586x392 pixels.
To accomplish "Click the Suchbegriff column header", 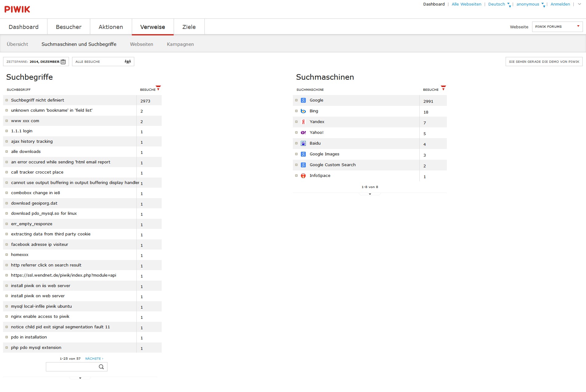I will click(x=19, y=90).
